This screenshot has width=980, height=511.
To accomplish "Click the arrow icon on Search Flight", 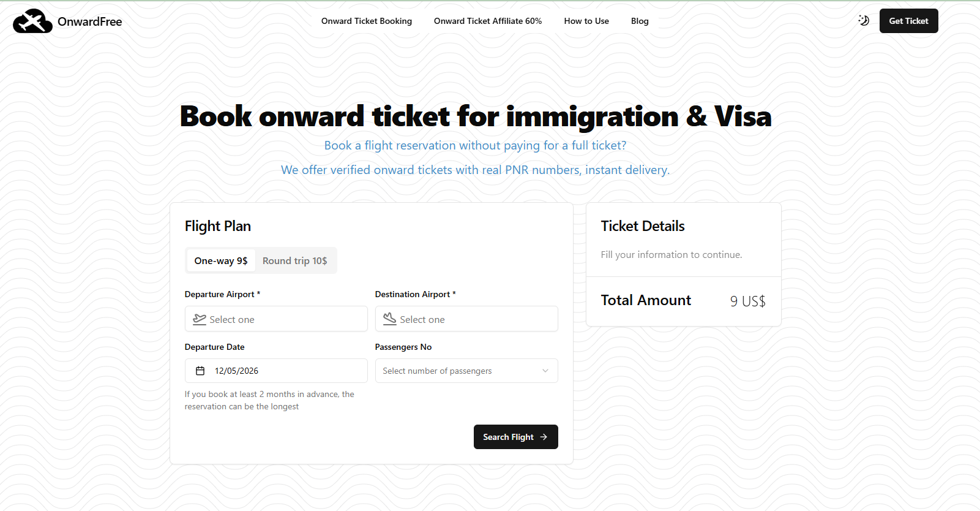I will point(544,437).
